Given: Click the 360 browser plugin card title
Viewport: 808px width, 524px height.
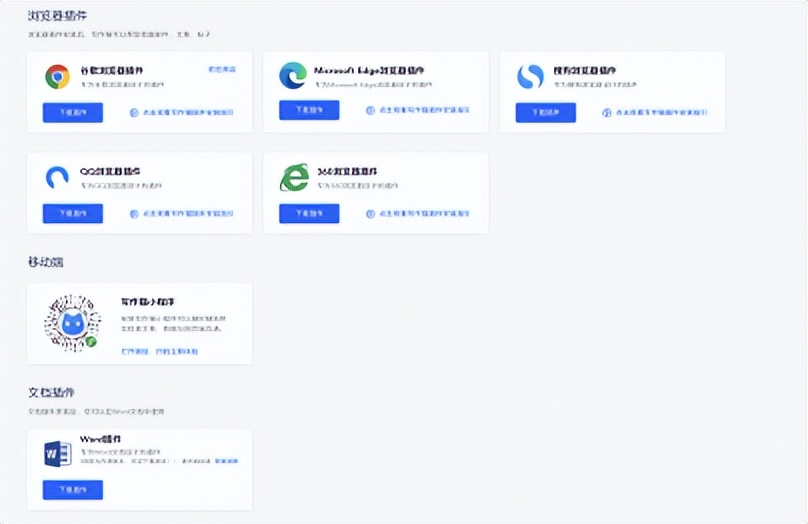Looking at the screenshot, I should [x=347, y=171].
